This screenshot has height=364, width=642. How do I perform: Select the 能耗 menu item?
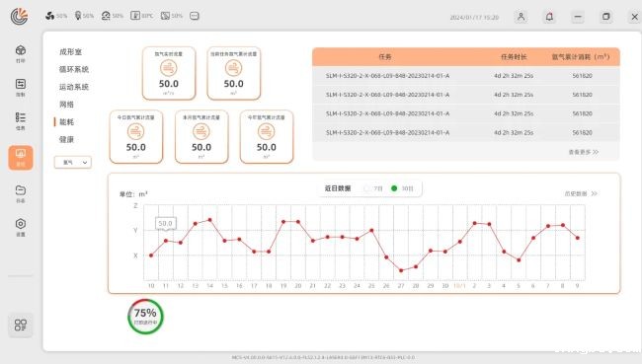tap(66, 122)
